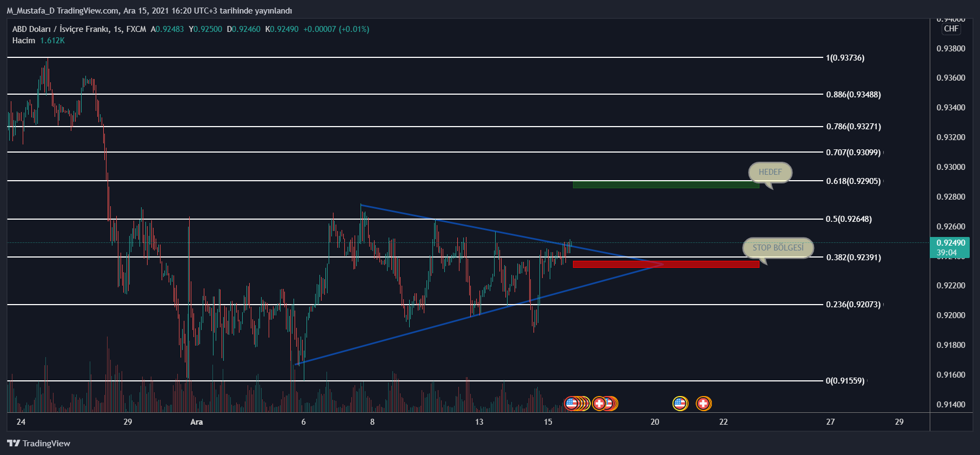
Task: Click the TradingView logo at bottom left
Action: pyautogui.click(x=38, y=443)
